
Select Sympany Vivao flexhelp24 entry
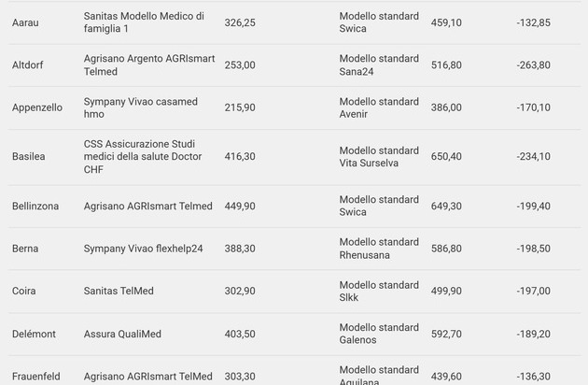click(x=143, y=249)
